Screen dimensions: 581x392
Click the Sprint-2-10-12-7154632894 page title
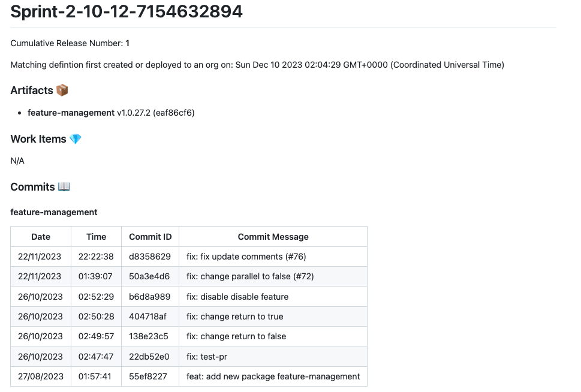(127, 11)
